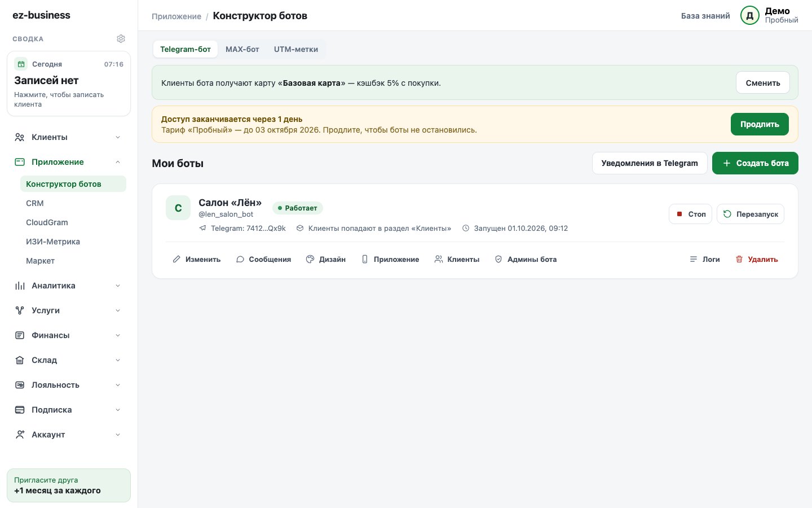
Task: Open ИЗИ-Метрика in the sidebar
Action: pos(73,242)
